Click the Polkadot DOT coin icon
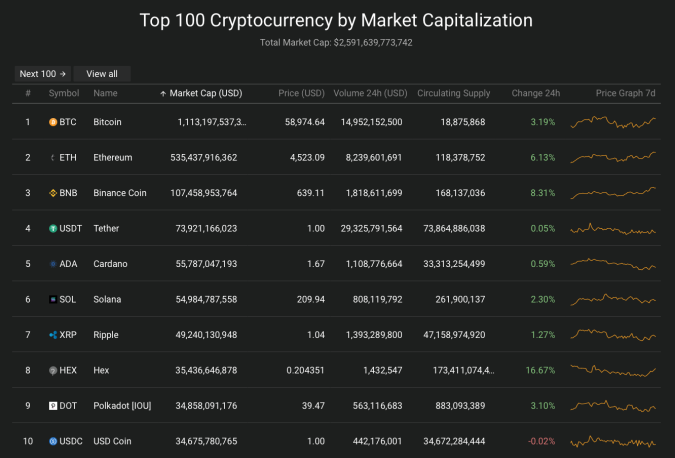Image resolution: width=675 pixels, height=458 pixels. click(53, 406)
